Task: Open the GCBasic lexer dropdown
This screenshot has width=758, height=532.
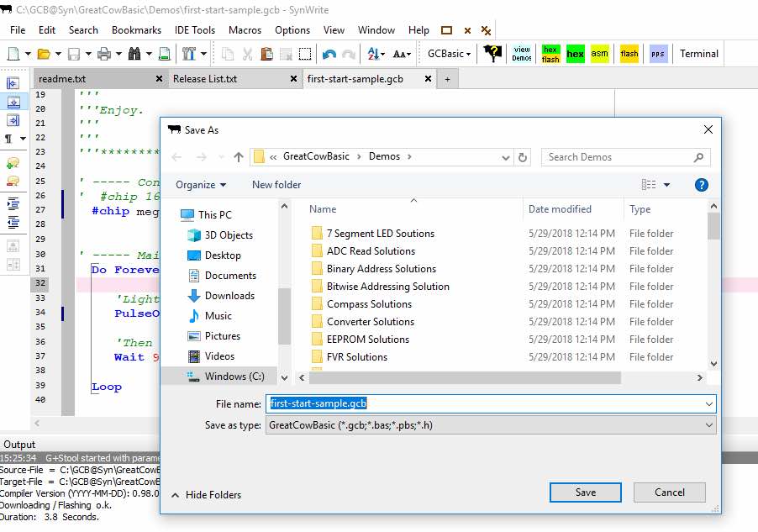Action: click(x=449, y=54)
